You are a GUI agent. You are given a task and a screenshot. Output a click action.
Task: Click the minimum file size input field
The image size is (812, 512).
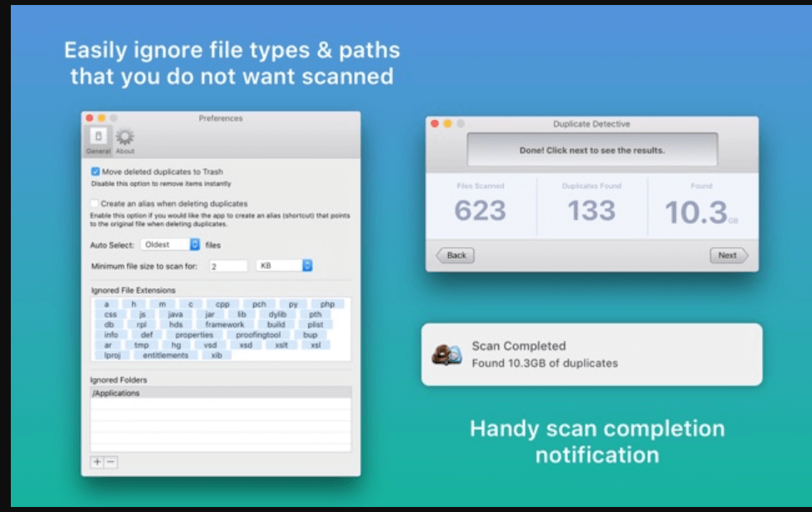(x=229, y=265)
